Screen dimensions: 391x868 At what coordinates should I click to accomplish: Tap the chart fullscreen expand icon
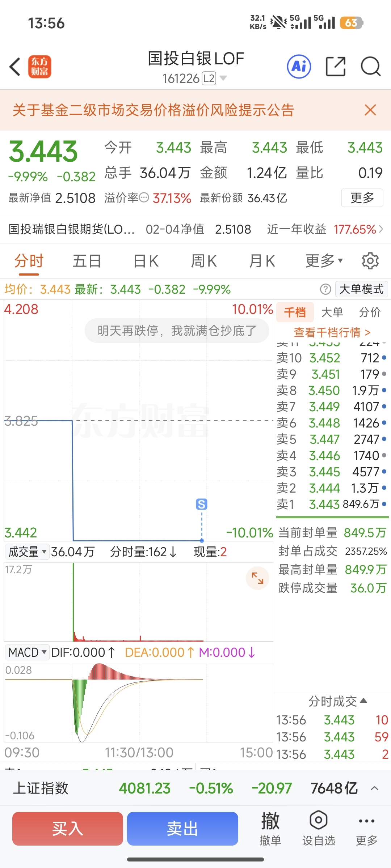(257, 578)
